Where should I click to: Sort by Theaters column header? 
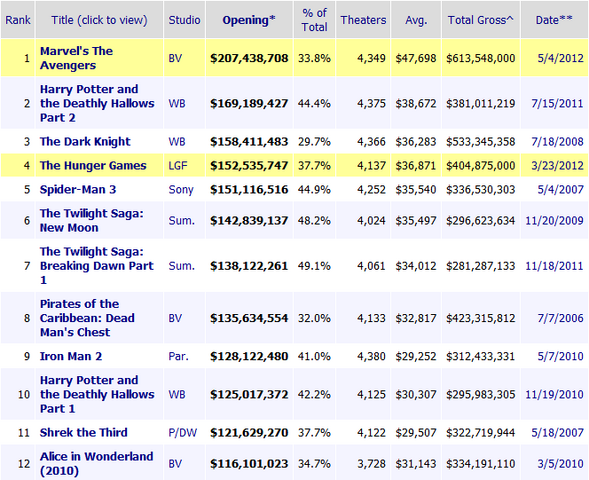[x=363, y=20]
